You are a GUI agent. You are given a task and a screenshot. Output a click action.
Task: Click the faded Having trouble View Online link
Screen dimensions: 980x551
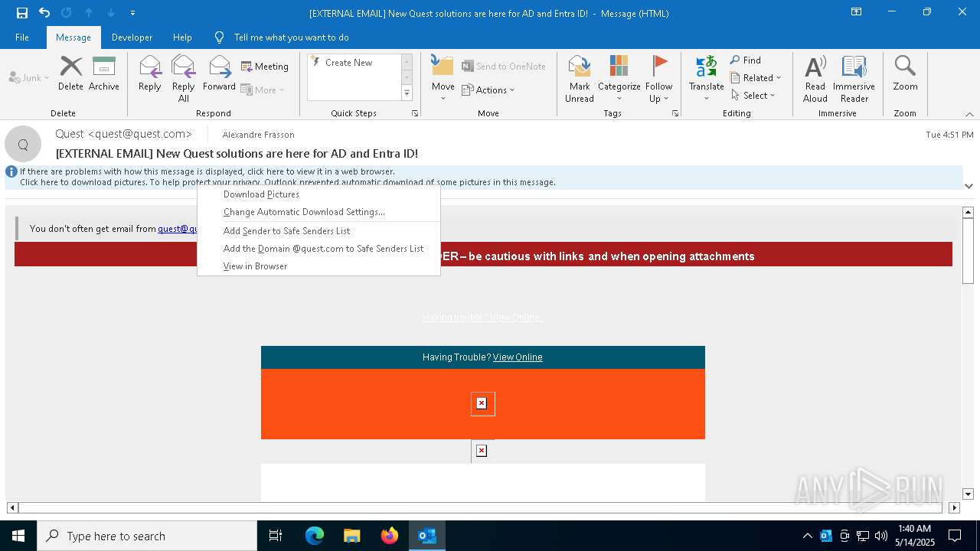(x=482, y=318)
